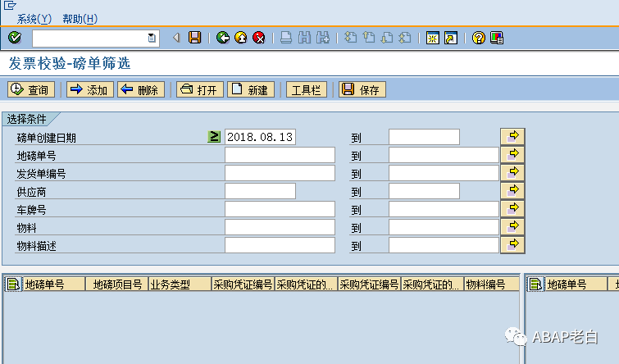Click the 业务类型 column header

[x=180, y=284]
